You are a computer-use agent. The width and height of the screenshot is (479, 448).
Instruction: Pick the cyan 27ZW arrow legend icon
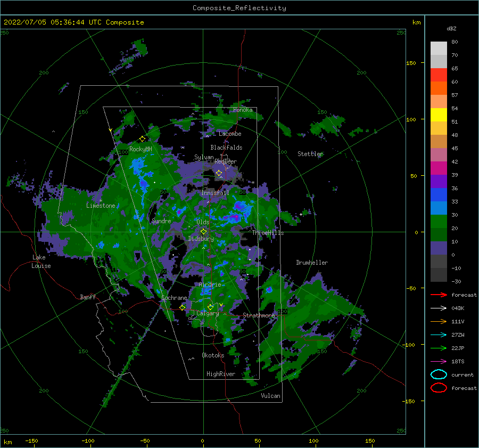(439, 335)
